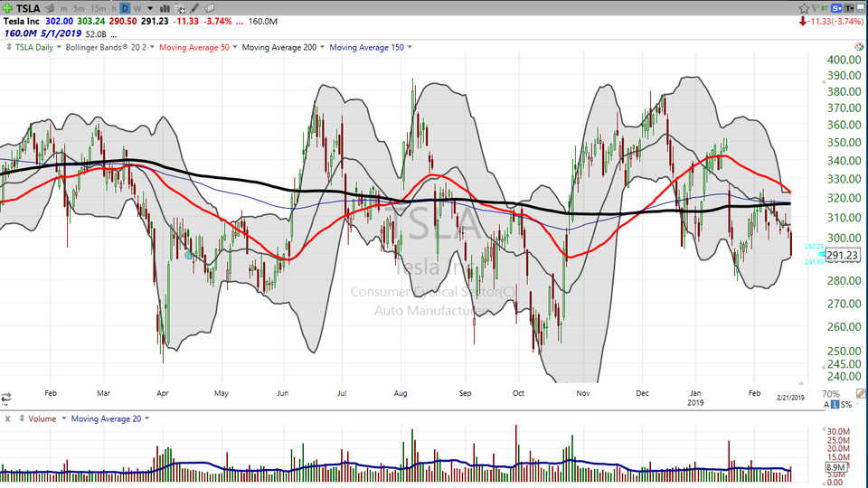The image size is (868, 488).
Task: Click the triangle marker above the date axis
Action: tap(801, 382)
